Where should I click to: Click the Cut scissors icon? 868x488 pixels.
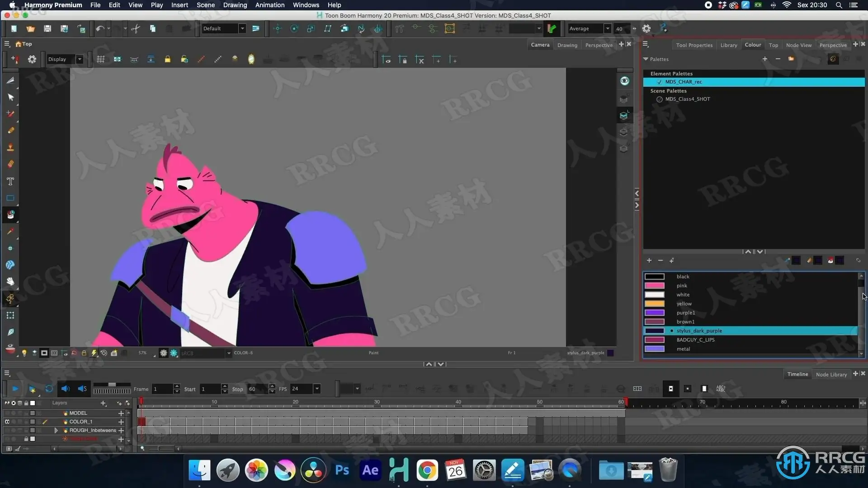point(136,28)
